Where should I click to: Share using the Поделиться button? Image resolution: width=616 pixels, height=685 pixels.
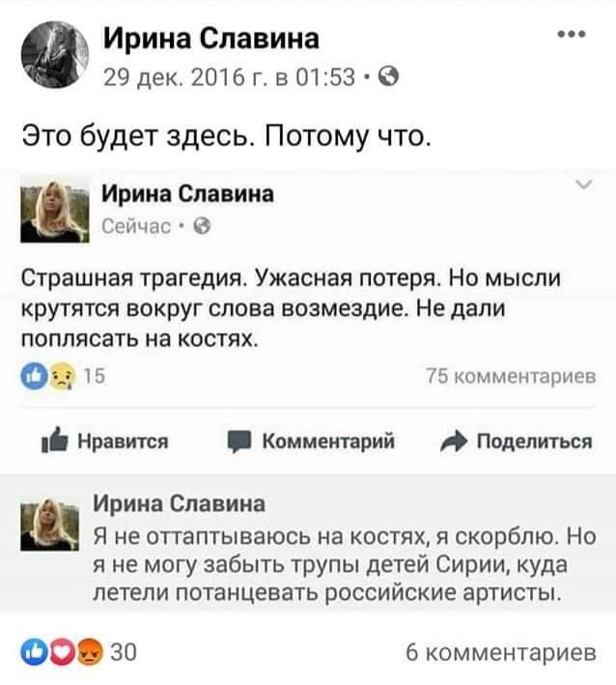coord(517,442)
